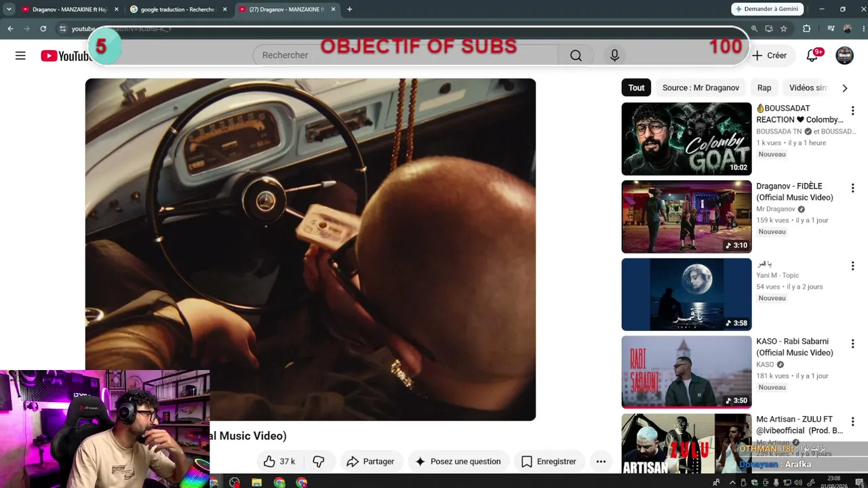Filter suggestions by the Rap chip
This screenshot has width=868, height=488.
pyautogui.click(x=764, y=88)
